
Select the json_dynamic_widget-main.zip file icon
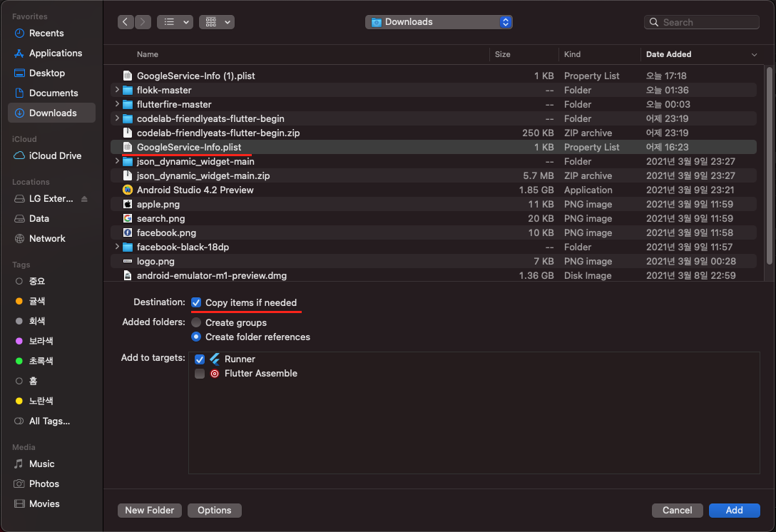[x=128, y=175]
